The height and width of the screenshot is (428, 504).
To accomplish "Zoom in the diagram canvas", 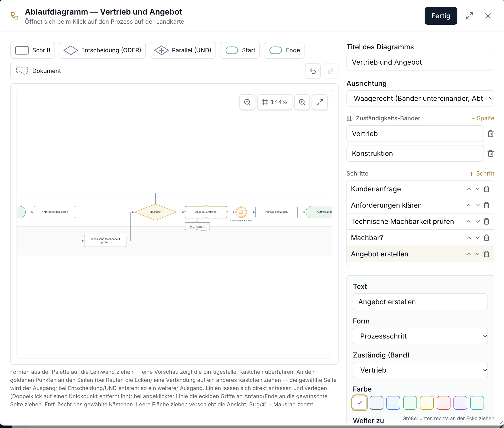I will [302, 102].
